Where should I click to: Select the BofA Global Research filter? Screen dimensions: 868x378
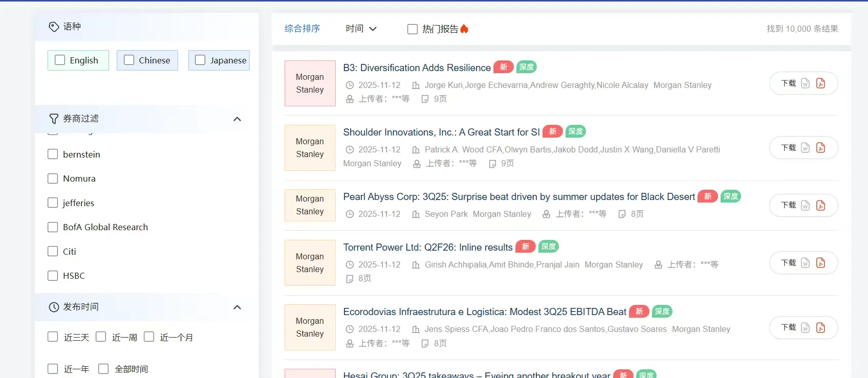tap(53, 227)
